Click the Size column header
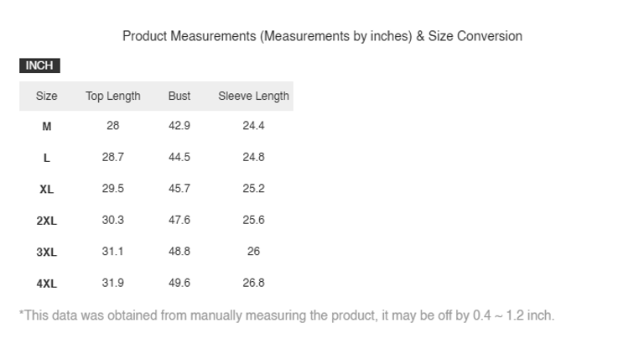 click(x=47, y=96)
